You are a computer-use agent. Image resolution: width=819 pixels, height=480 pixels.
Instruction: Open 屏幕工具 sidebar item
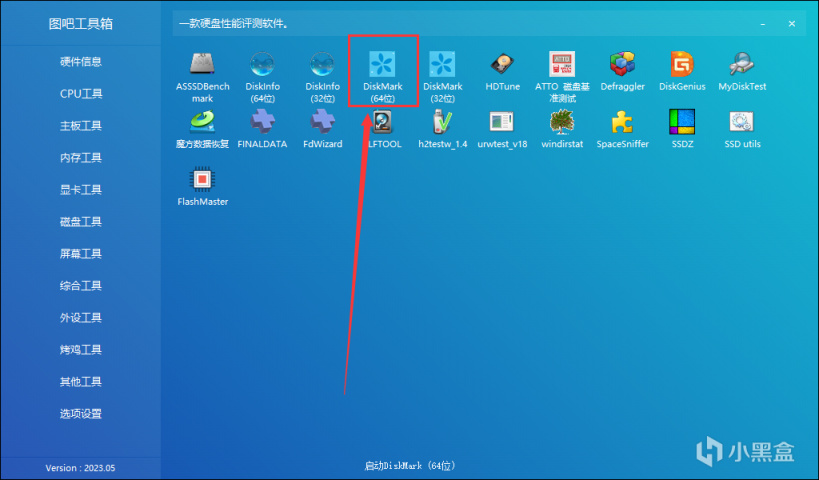tap(80, 254)
